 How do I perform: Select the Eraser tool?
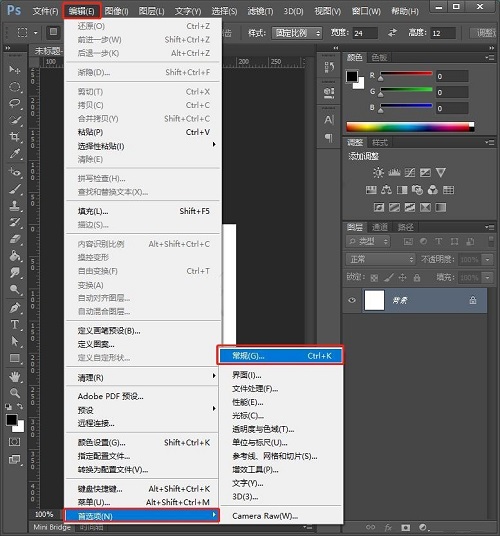pos(14,239)
